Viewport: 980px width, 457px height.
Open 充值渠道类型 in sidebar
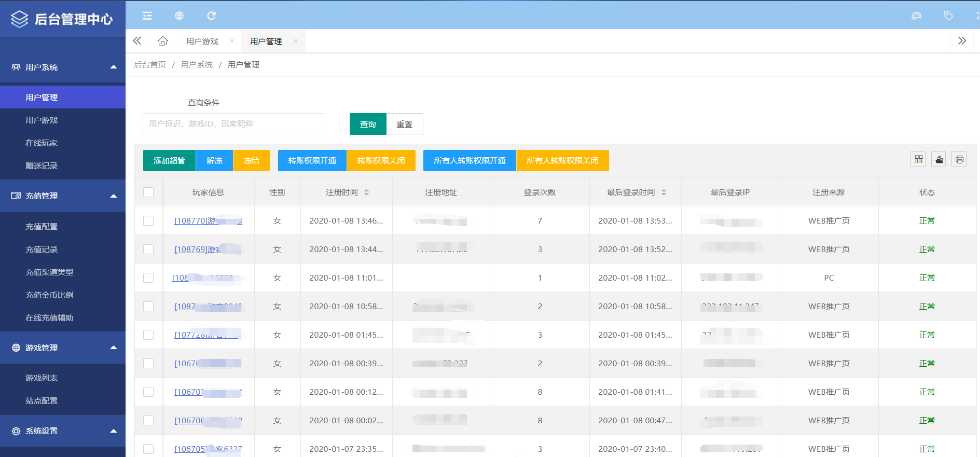(x=63, y=272)
